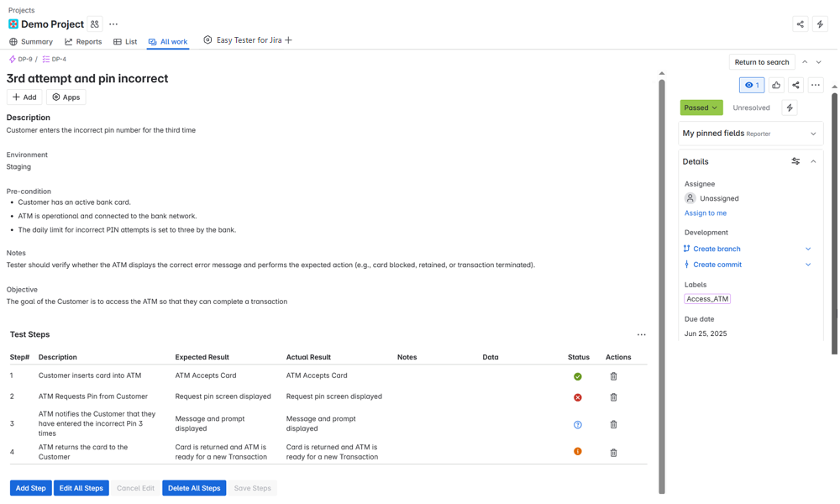Click the blue question status of step 3
The image size is (840, 504).
click(578, 425)
